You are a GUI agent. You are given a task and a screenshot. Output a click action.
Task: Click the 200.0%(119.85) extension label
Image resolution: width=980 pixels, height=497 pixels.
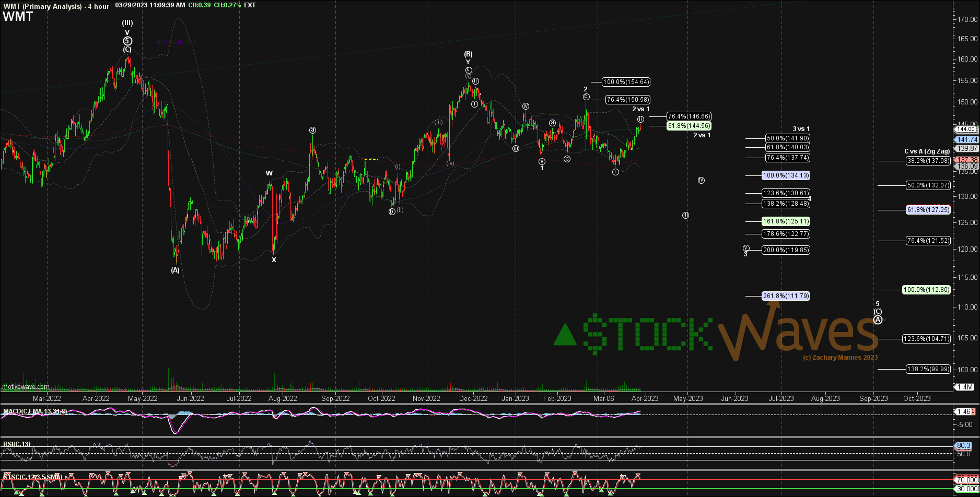click(x=786, y=250)
